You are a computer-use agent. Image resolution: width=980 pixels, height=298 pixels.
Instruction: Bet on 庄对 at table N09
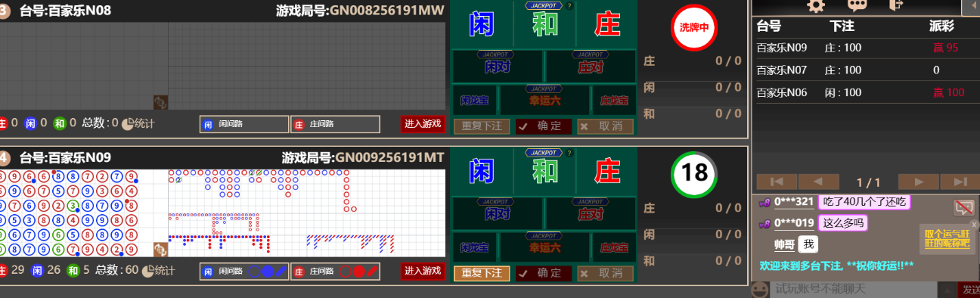click(x=591, y=213)
